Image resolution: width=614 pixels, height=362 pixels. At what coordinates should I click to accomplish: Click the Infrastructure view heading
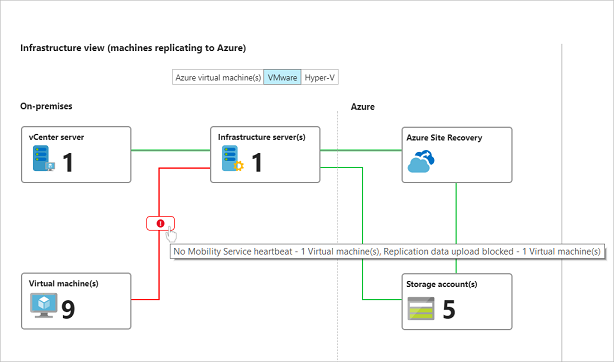tap(133, 48)
